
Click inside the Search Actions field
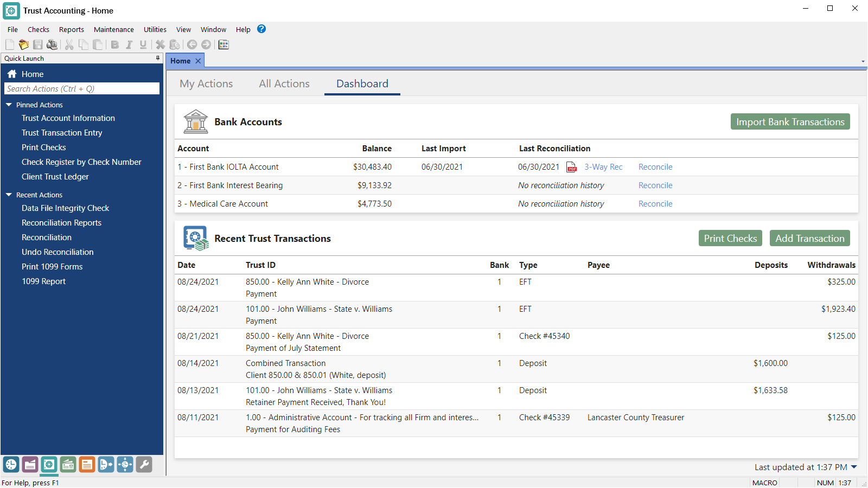pyautogui.click(x=81, y=88)
